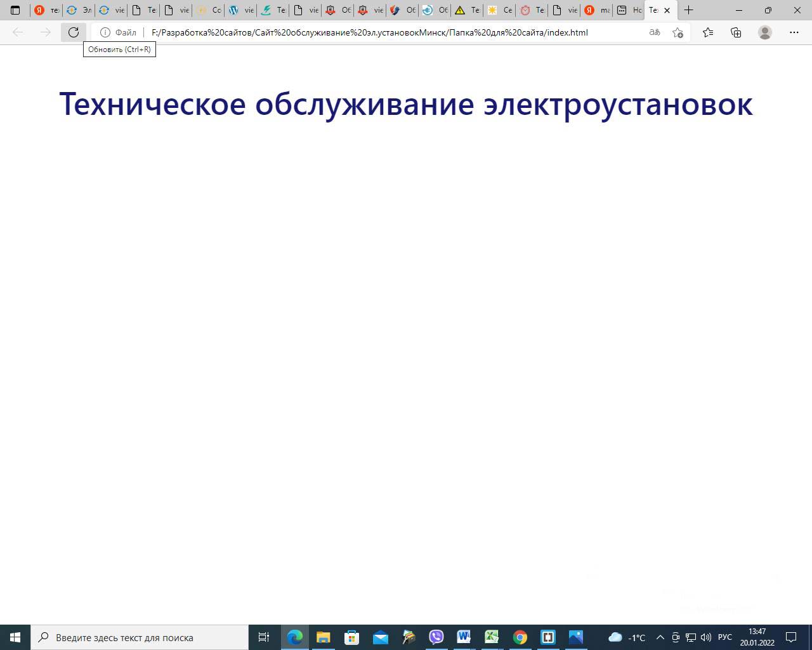
Task: Open the tab actions menu icon
Action: (x=15, y=10)
